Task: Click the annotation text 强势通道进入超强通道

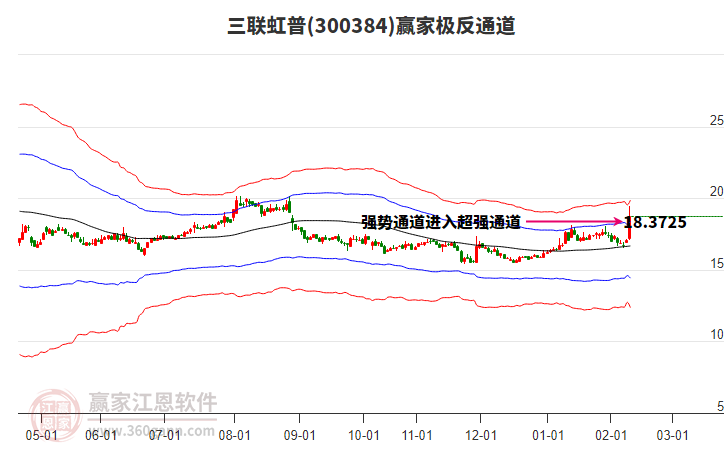Action: pos(441,223)
